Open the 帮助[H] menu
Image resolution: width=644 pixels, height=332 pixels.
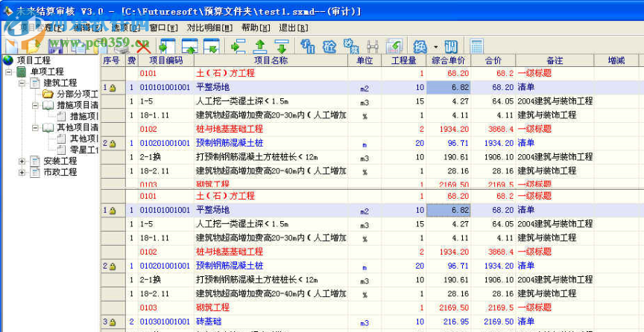(x=256, y=28)
